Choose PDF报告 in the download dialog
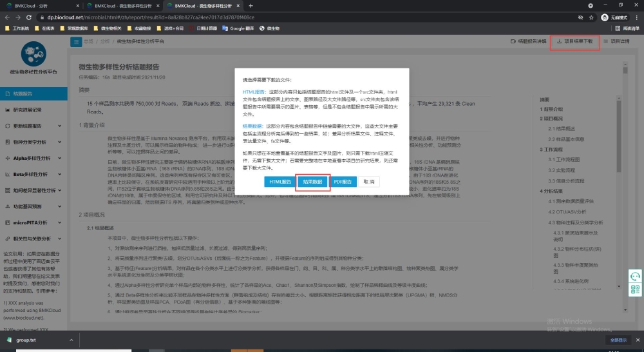Viewport: 644px width, 352px height. click(x=345, y=182)
